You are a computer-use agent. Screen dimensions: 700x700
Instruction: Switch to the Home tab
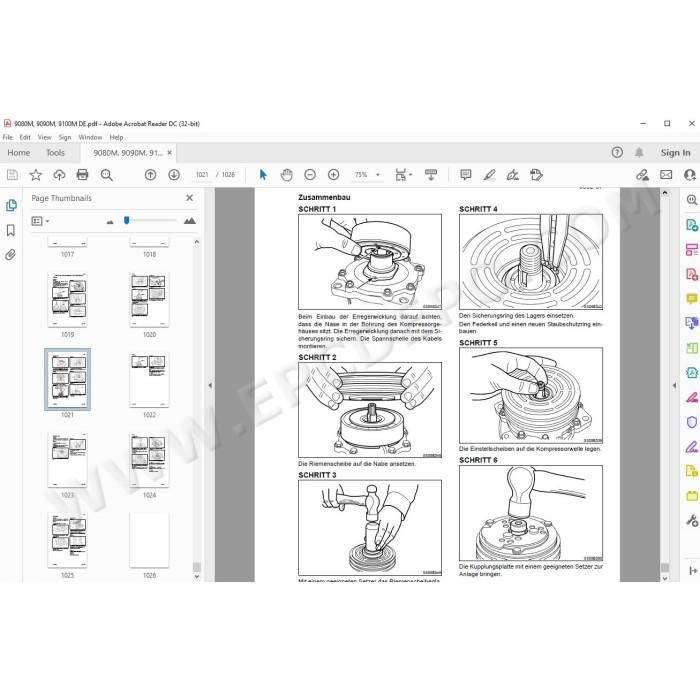coord(19,153)
